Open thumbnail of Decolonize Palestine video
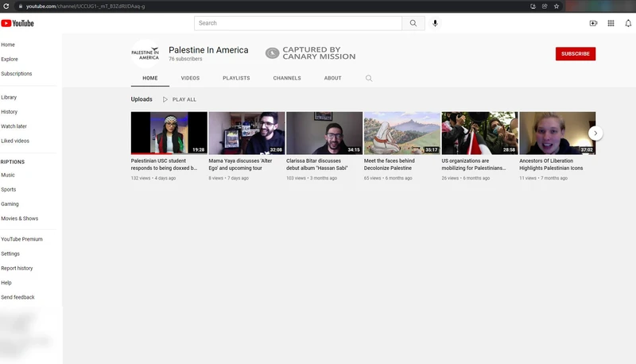 tap(402, 133)
